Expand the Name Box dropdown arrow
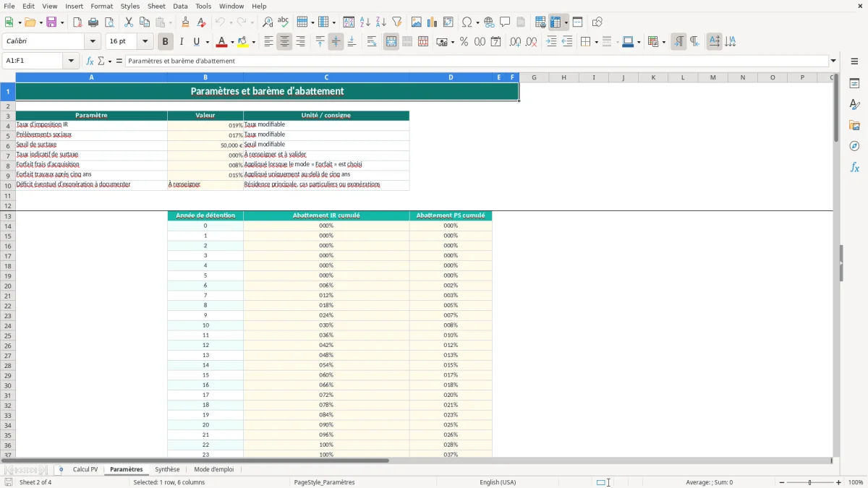868x488 pixels. 72,61
